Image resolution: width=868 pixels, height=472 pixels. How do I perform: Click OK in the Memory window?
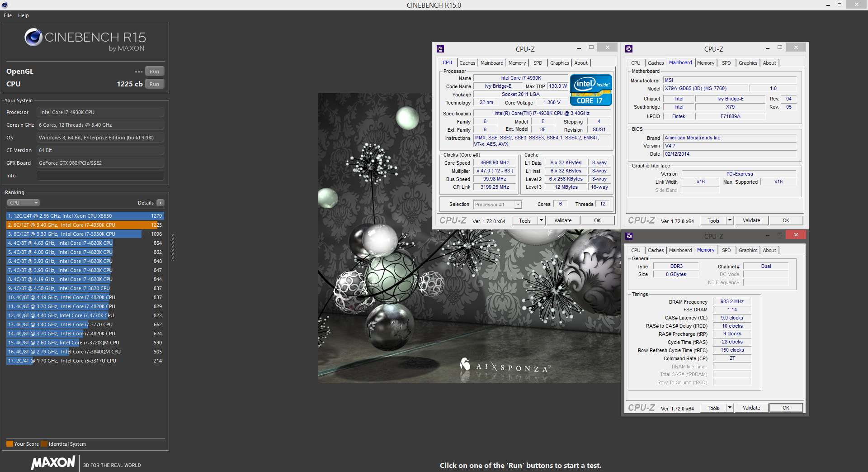click(786, 408)
